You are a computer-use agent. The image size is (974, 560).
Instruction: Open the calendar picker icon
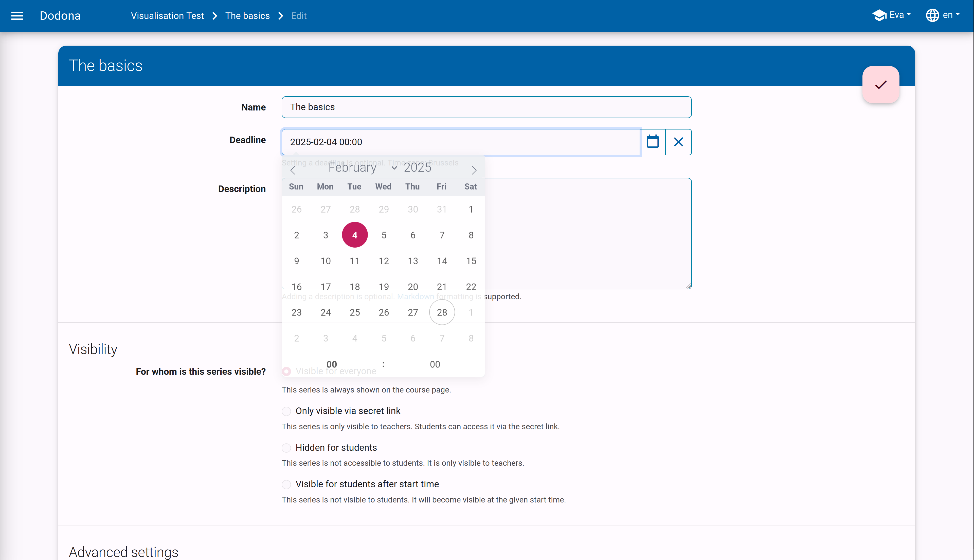(x=652, y=142)
